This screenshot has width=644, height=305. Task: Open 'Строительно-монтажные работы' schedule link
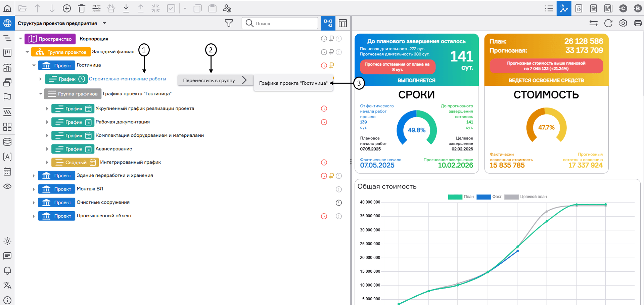[127, 79]
